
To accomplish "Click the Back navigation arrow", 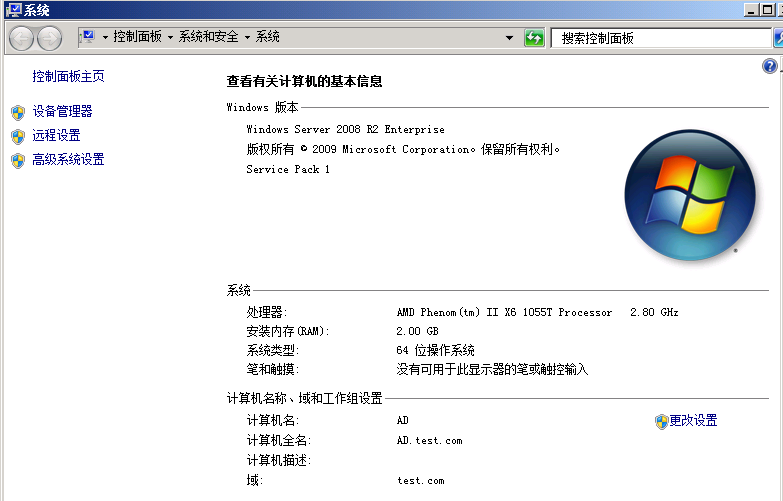I will (21, 38).
